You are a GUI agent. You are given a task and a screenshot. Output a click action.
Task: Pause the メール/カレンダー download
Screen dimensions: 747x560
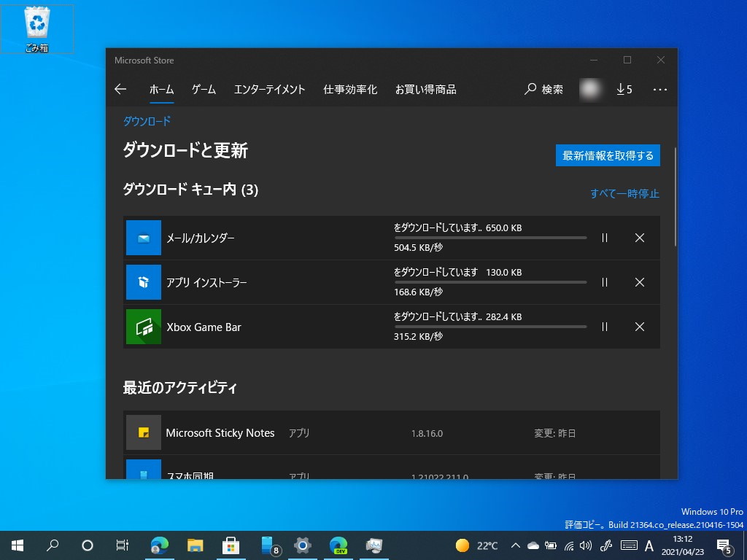pos(604,237)
